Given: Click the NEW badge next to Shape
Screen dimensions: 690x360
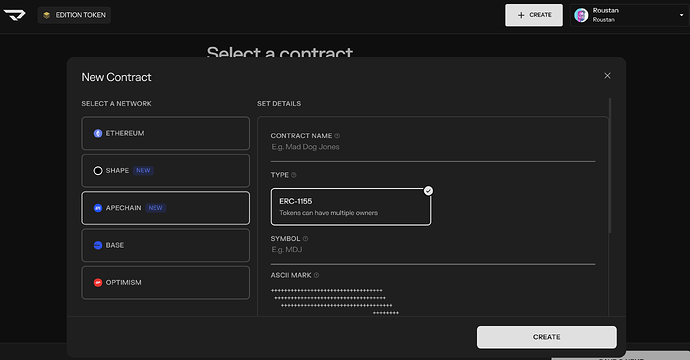Looking at the screenshot, I should [x=143, y=170].
